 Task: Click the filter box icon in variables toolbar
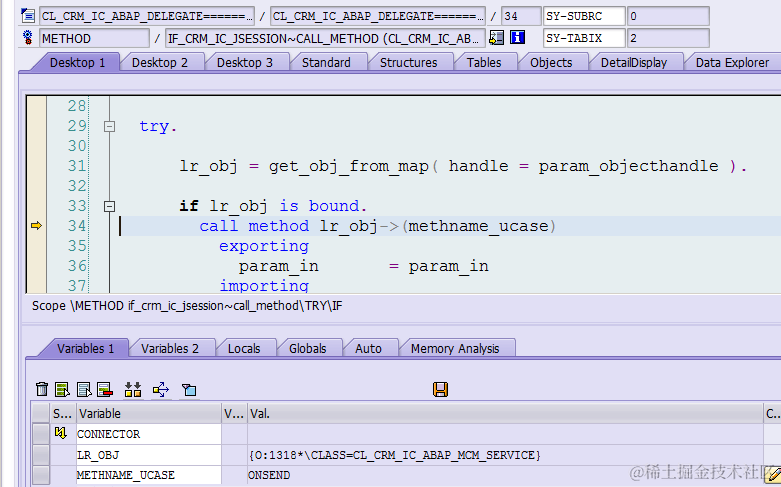[189, 389]
